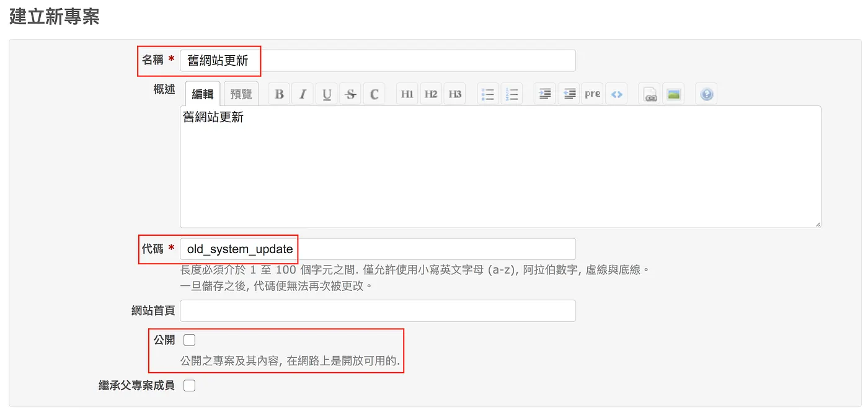The height and width of the screenshot is (410, 868).
Task: Insert unordered bullet list
Action: (488, 94)
